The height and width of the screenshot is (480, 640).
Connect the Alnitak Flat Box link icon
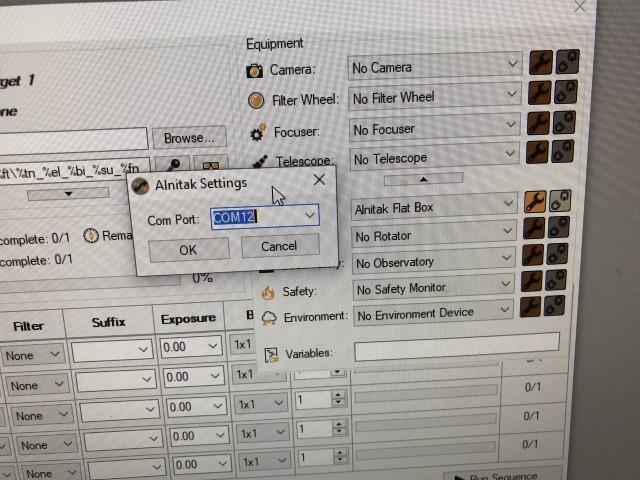560,201
